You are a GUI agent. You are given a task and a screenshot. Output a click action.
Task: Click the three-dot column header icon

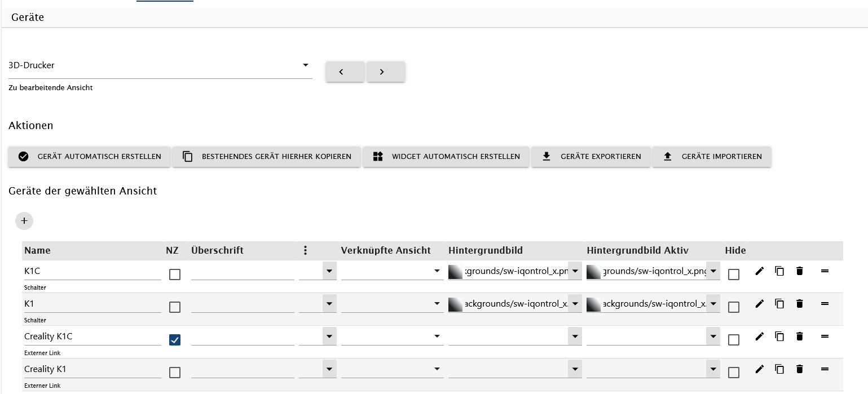click(305, 250)
